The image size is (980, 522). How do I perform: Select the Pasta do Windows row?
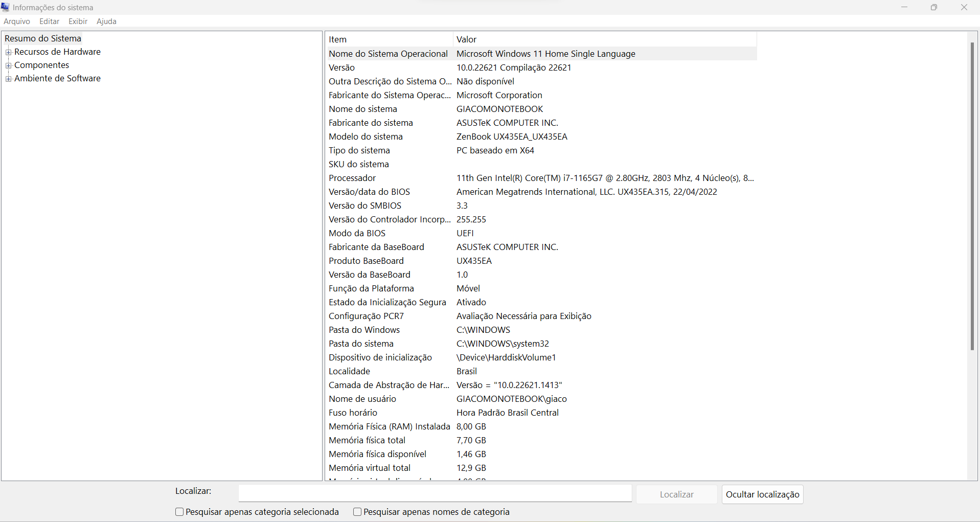point(541,330)
